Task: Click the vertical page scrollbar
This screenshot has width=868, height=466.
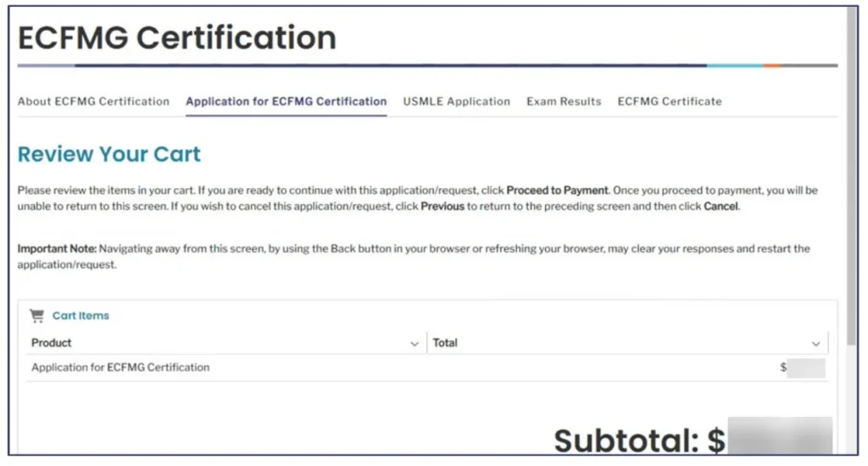Action: point(852,169)
